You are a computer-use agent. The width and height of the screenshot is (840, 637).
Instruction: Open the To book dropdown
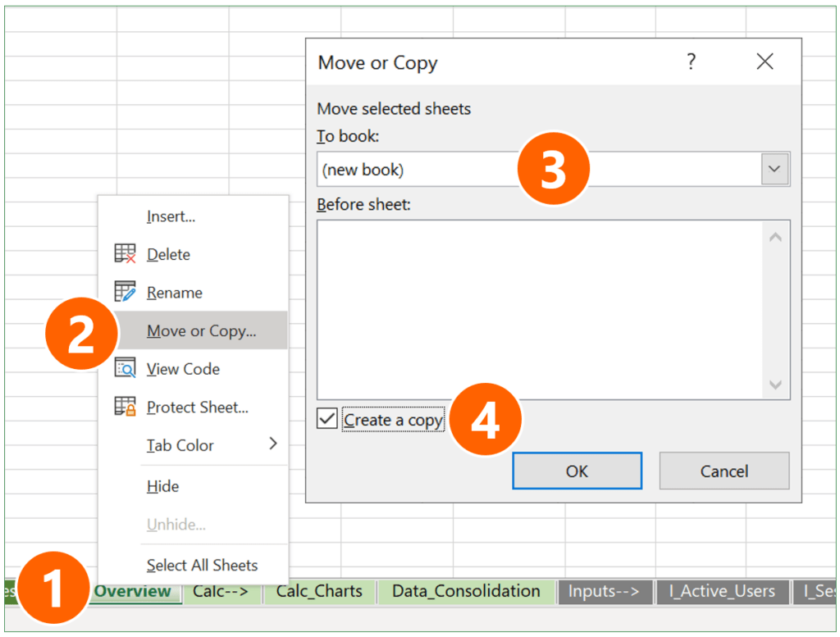click(774, 168)
